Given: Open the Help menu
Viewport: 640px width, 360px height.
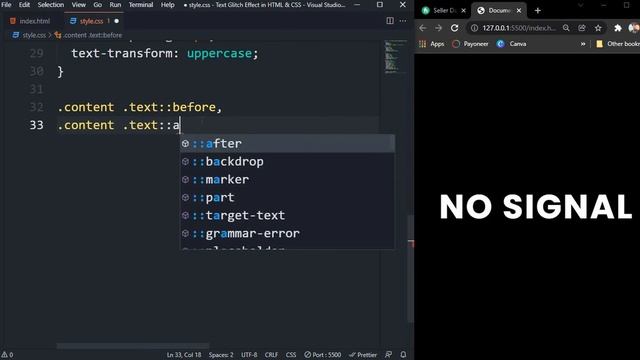Looking at the screenshot, I should click(x=167, y=5).
